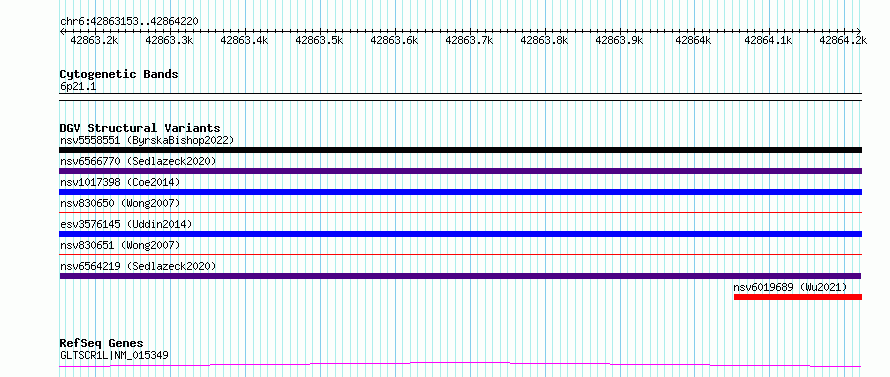Open the nsv830651 (Wong2007) label
This screenshot has height=377, width=890.
[x=120, y=245]
